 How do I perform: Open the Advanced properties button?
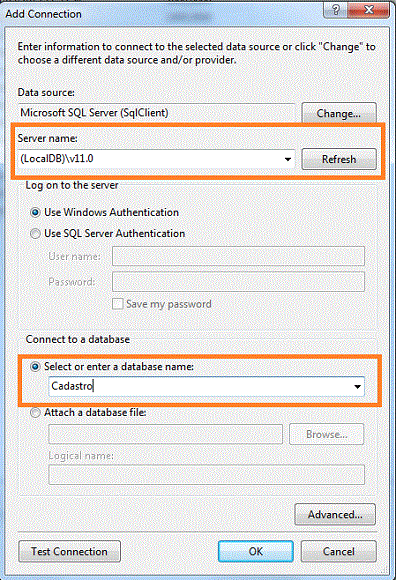point(335,514)
